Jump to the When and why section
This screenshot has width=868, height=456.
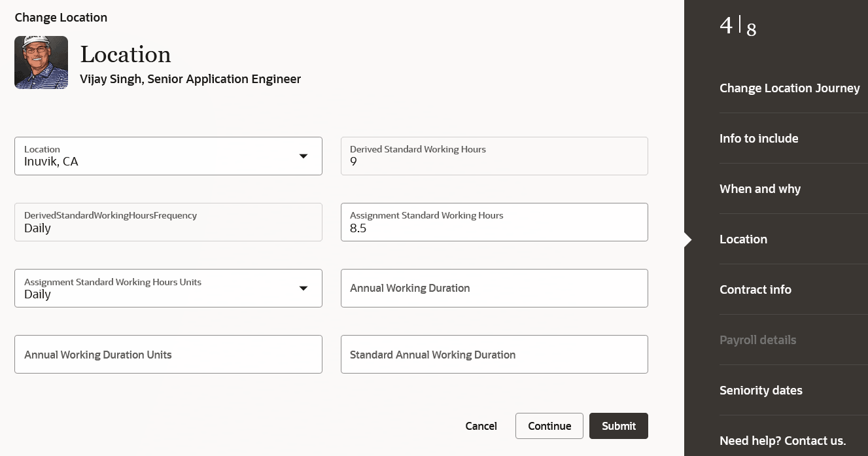[760, 189]
